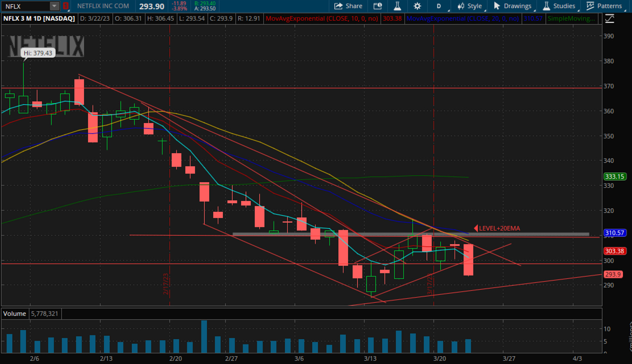Viewport: 632px width, 364px height.
Task: Click the red symbol link indicator icon
Action: pyautogui.click(x=66, y=6)
